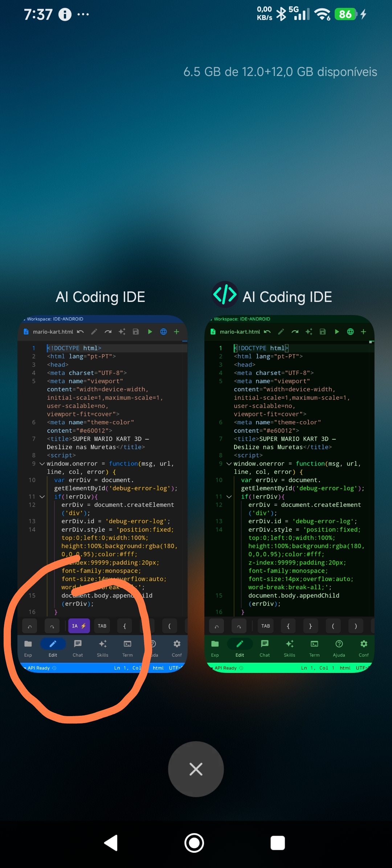Tap 'Workspace: IDE-ANDROID' in the blue card
The image size is (392, 868).
(x=55, y=319)
